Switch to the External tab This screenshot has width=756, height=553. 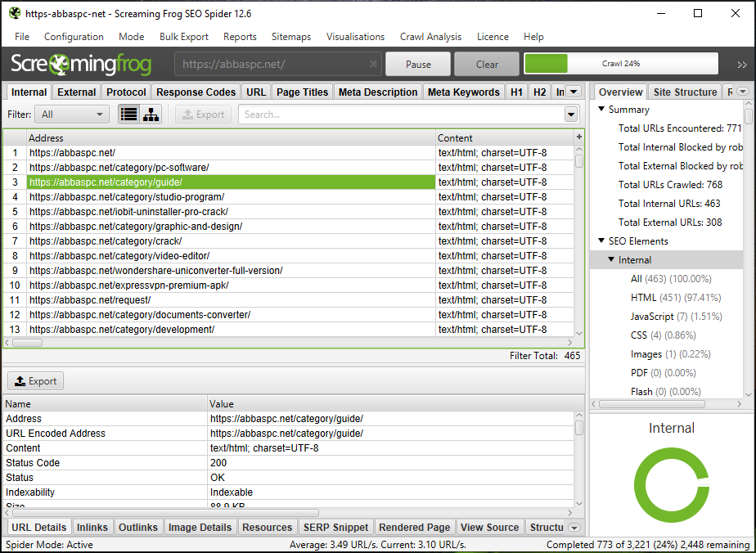tap(76, 92)
